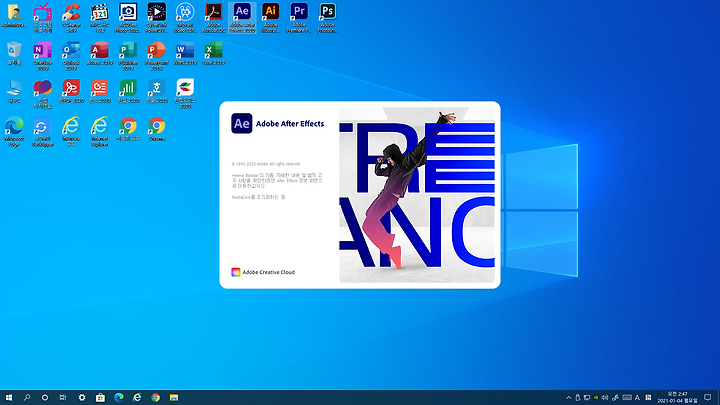720x405 pixels.
Task: Select the blue sync arrows desktop icon
Action: pos(43,132)
